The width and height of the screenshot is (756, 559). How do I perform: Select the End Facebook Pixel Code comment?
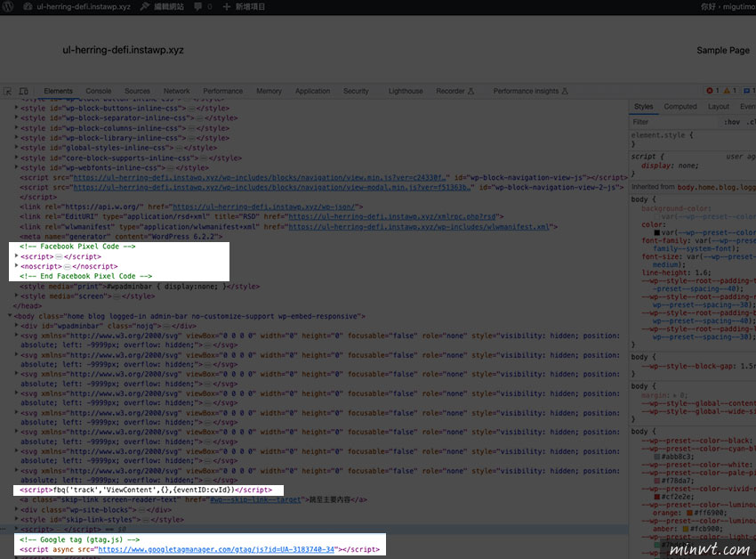tap(85, 276)
